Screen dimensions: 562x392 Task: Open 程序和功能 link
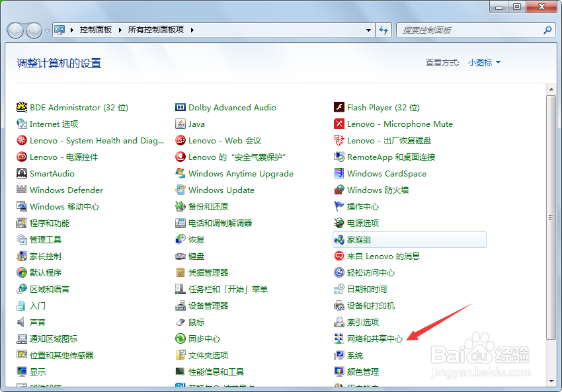pos(50,223)
